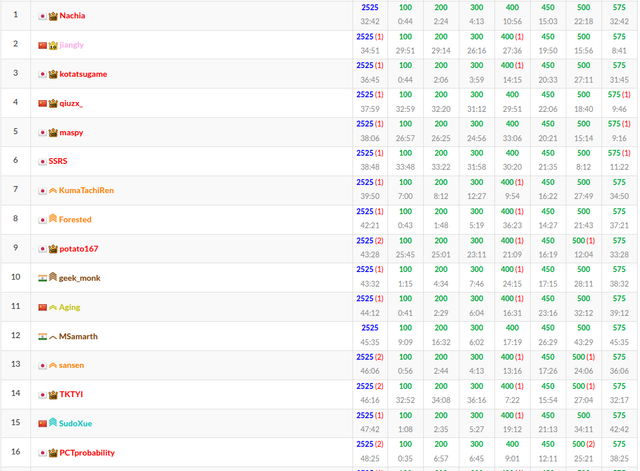Click the India flag next to geek_monk
This screenshot has width=640, height=471.
click(x=42, y=278)
